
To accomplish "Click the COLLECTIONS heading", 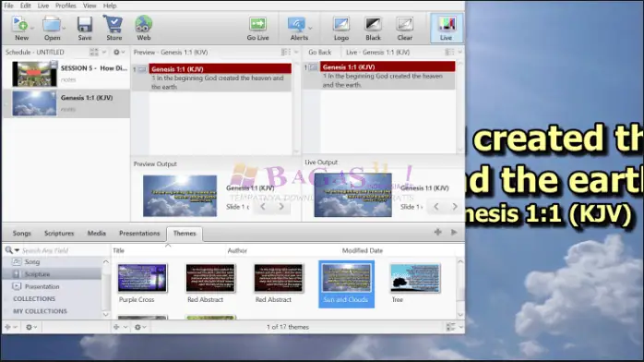I will click(34, 298).
